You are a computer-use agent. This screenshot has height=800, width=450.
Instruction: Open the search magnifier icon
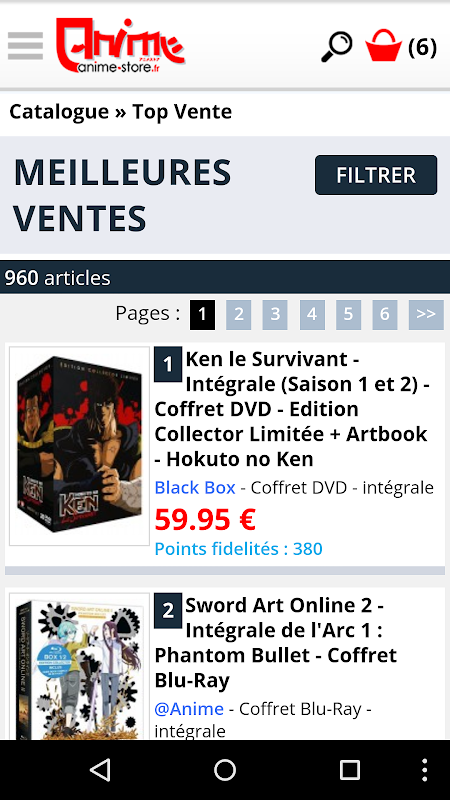[337, 46]
